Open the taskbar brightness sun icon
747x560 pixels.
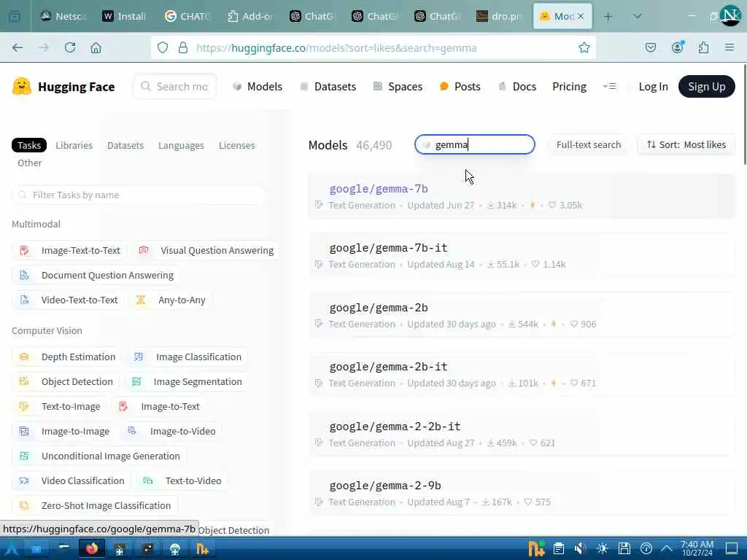(x=602, y=548)
